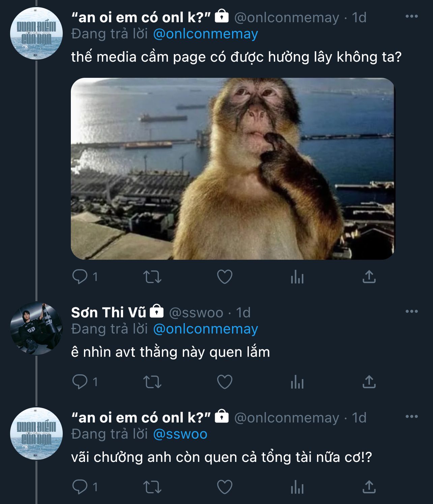Reply to Sơn Thi Vũ's tweet
The image size is (433, 504).
pos(80,382)
